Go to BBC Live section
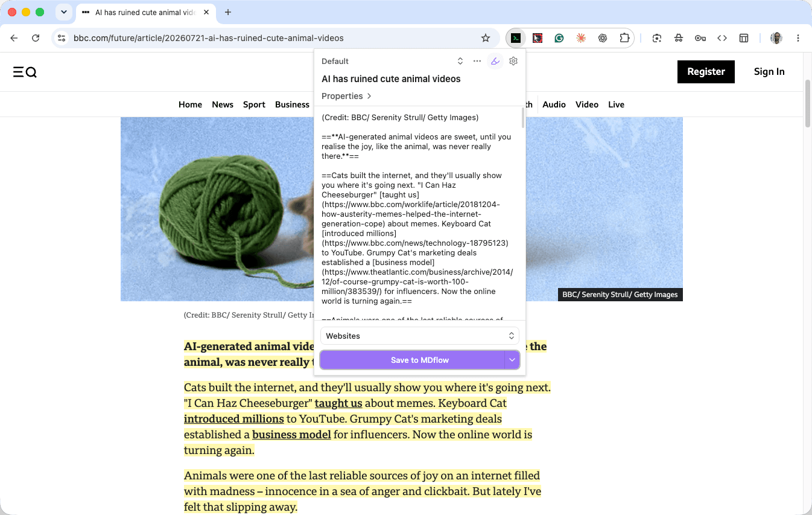The height and width of the screenshot is (515, 812). pos(616,104)
